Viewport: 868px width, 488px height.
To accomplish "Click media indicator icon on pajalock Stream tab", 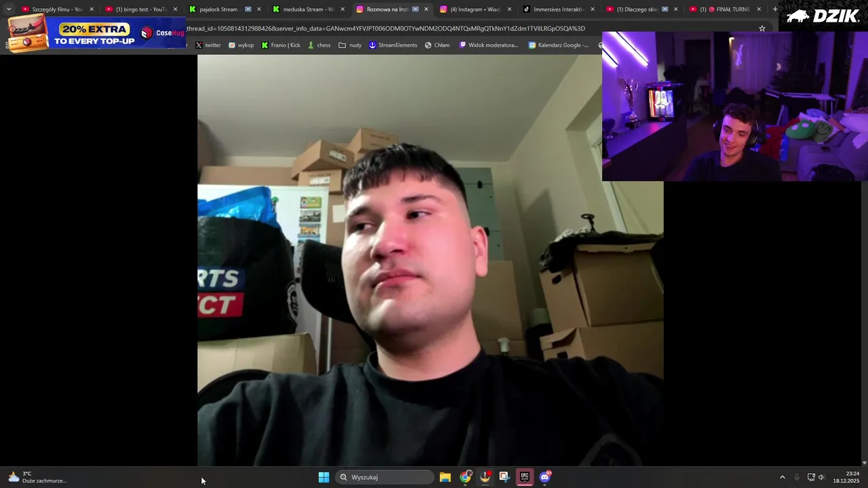I will click(248, 9).
